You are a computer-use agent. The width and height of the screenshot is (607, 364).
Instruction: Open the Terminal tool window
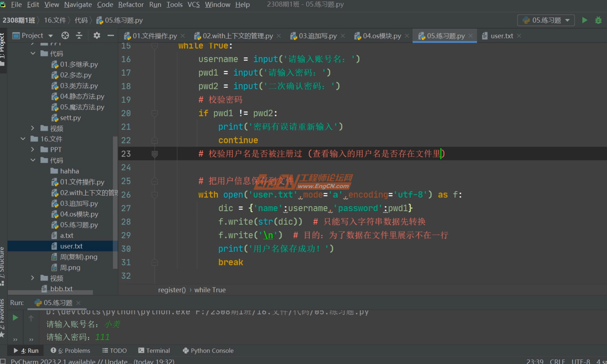click(154, 350)
